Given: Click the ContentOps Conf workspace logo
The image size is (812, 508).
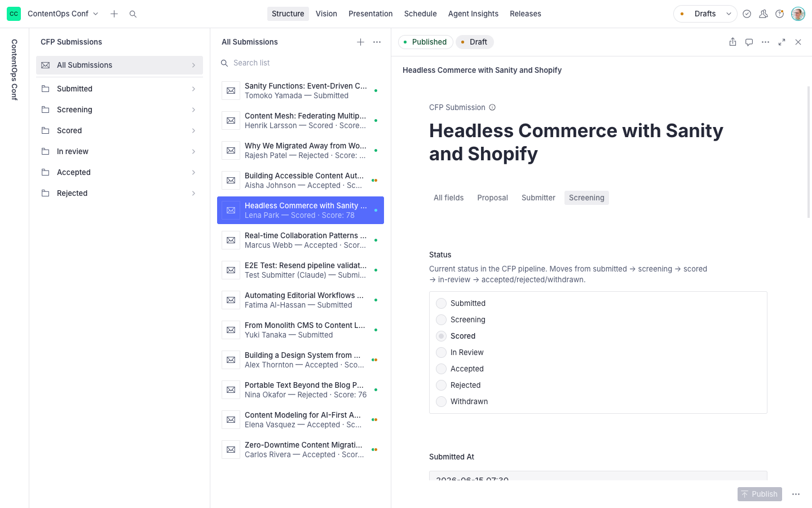Looking at the screenshot, I should coord(14,14).
